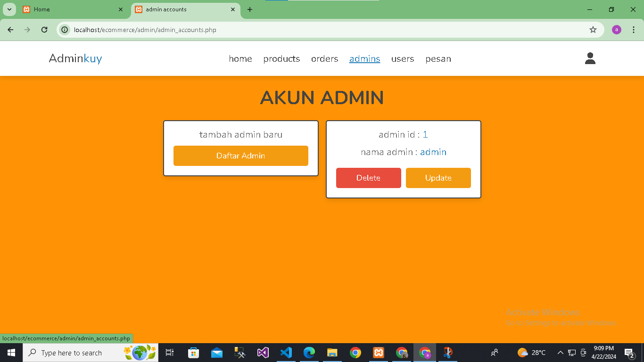
Task: Click the forward navigation arrow
Action: tap(27, 30)
